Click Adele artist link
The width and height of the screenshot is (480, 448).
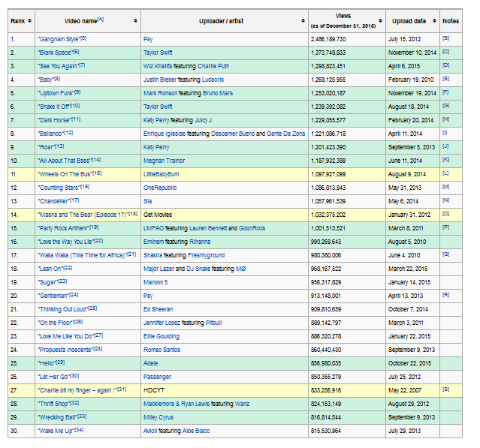tap(151, 363)
